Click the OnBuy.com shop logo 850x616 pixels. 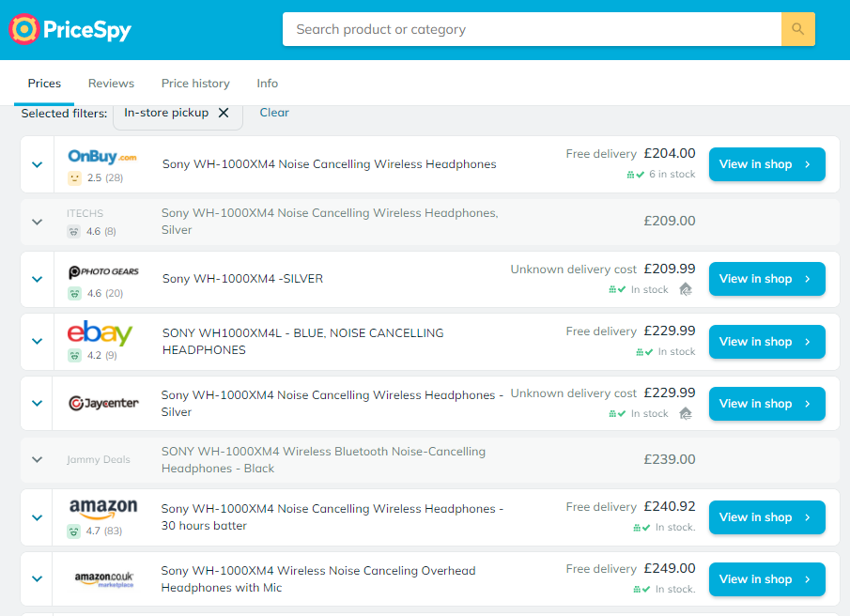coord(102,157)
